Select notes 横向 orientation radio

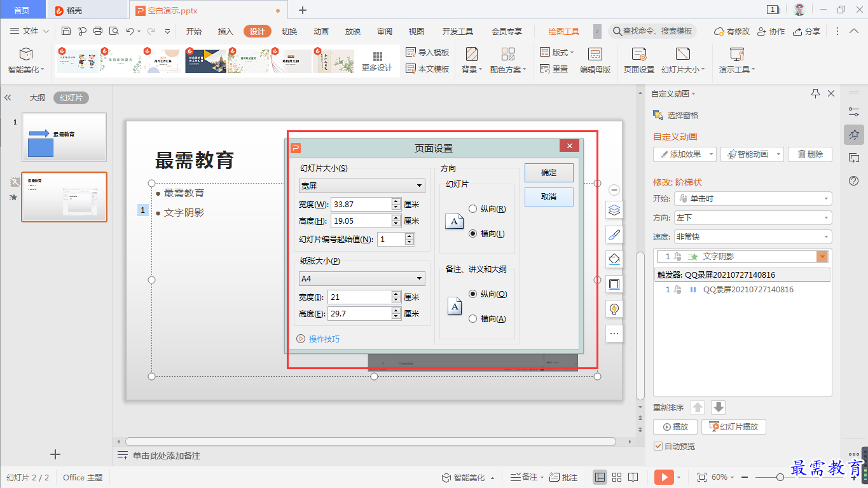pyautogui.click(x=472, y=318)
